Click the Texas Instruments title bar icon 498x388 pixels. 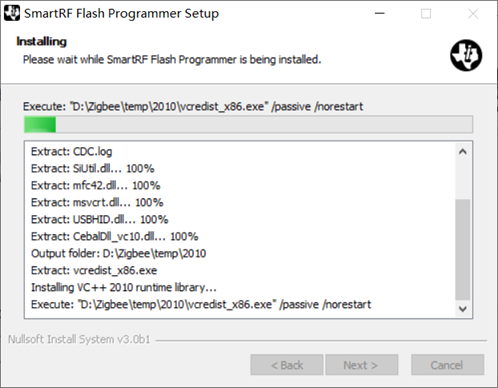(x=12, y=13)
